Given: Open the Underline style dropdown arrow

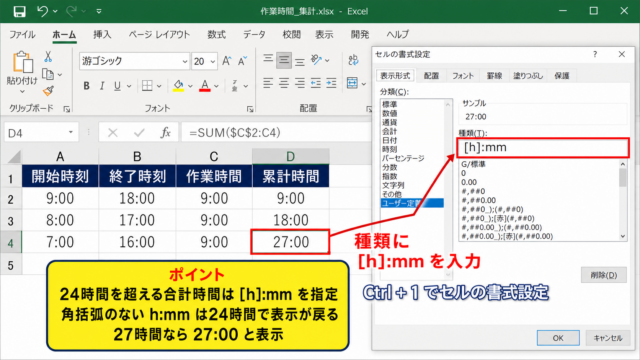Looking at the screenshot, I should coord(129,86).
